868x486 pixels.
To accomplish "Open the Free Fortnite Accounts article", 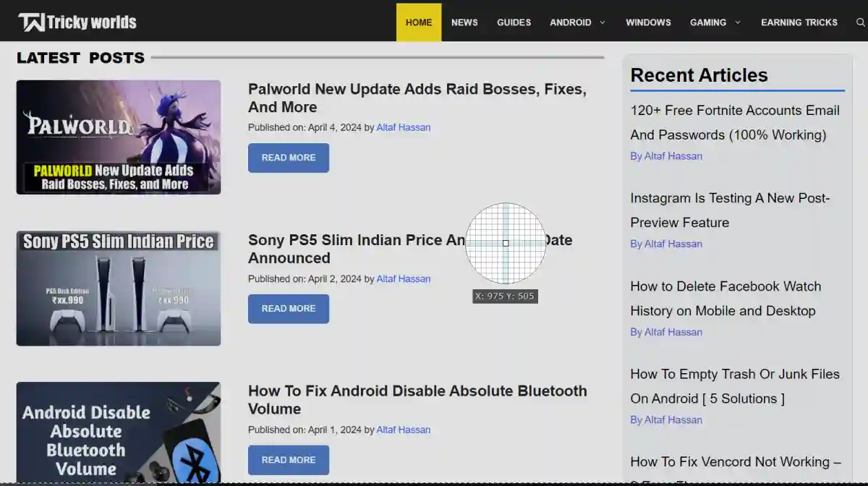I will (x=734, y=122).
